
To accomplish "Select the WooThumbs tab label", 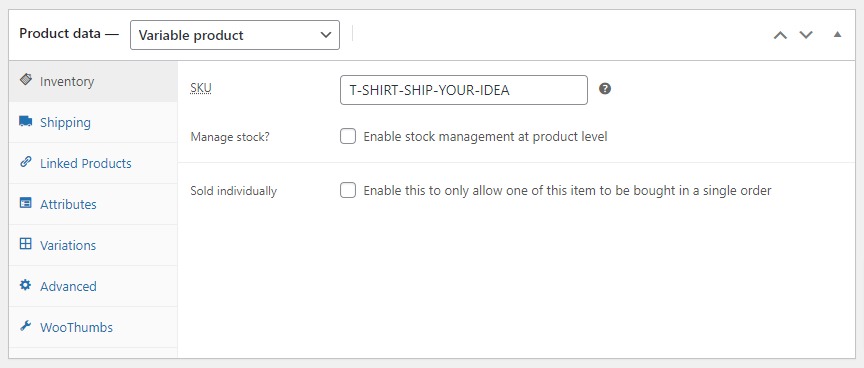I will [77, 327].
